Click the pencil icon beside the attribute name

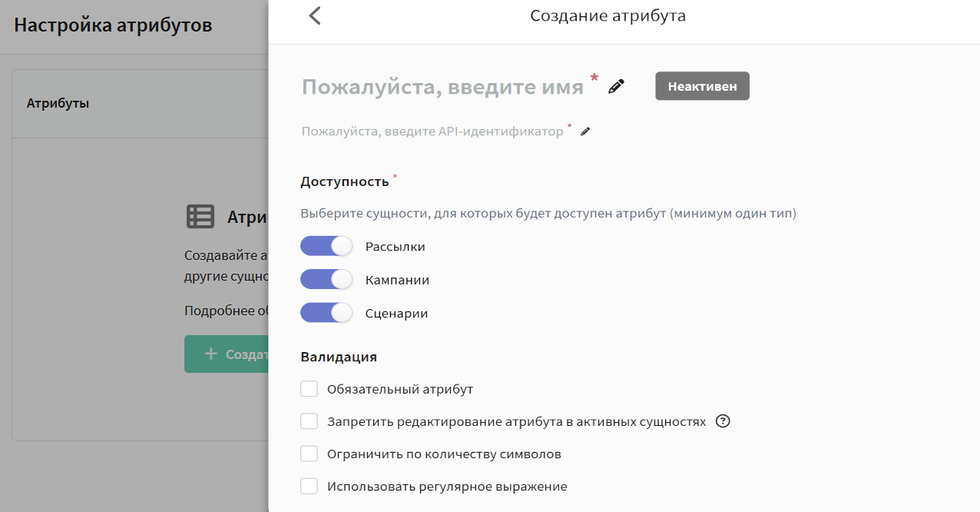point(616,87)
